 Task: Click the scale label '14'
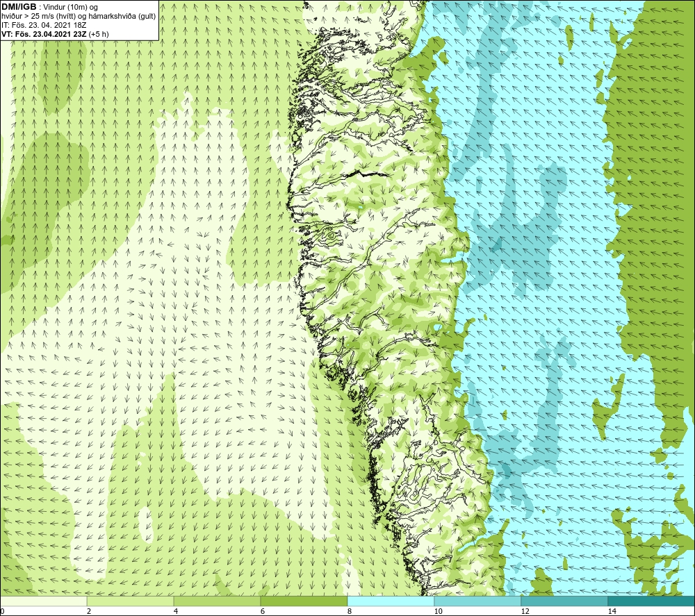pos(612,611)
